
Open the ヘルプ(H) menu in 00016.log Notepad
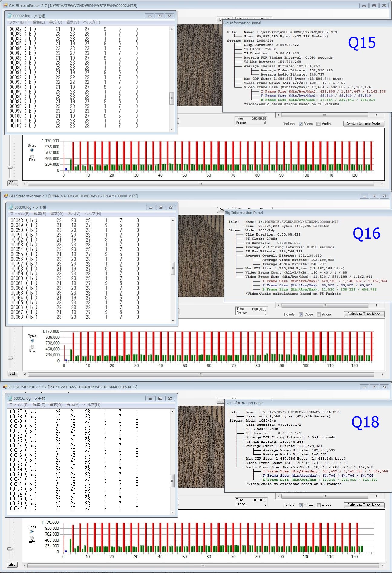92,405
